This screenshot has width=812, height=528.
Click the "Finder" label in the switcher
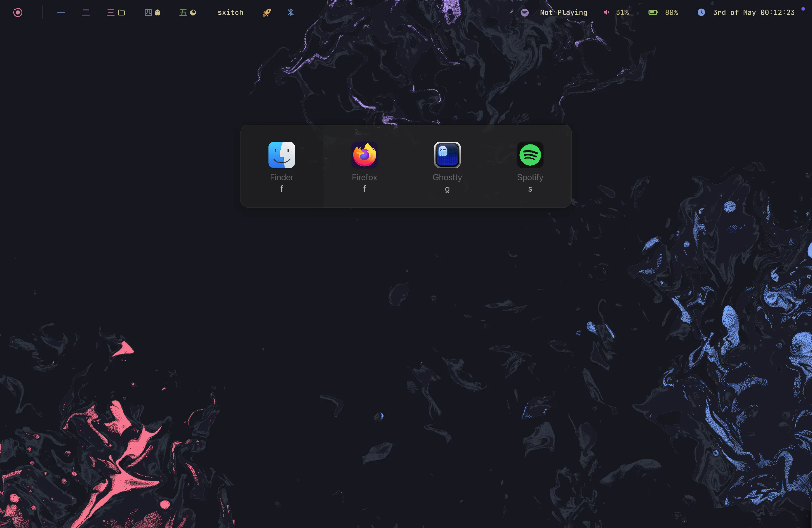click(281, 177)
